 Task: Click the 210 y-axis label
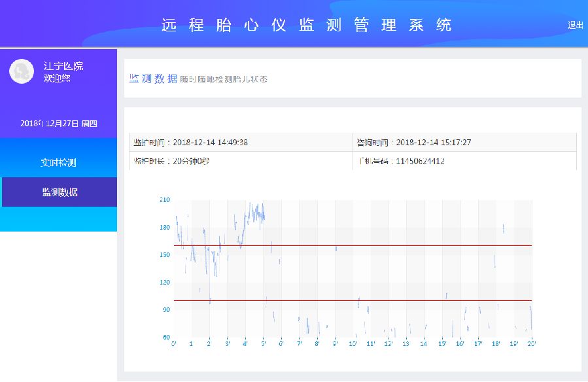pos(165,200)
